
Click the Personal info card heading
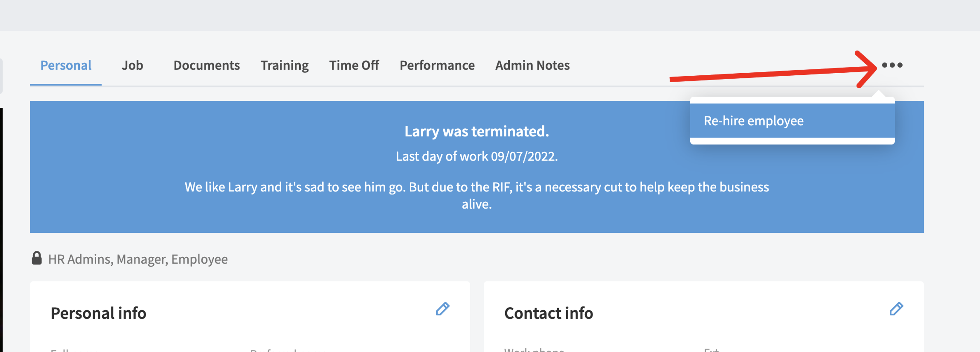click(99, 313)
